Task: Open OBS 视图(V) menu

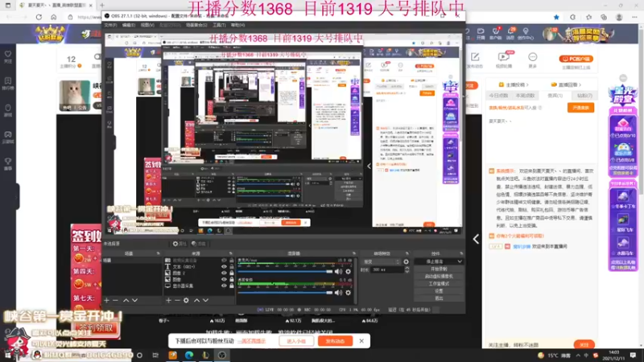Action: (x=147, y=25)
